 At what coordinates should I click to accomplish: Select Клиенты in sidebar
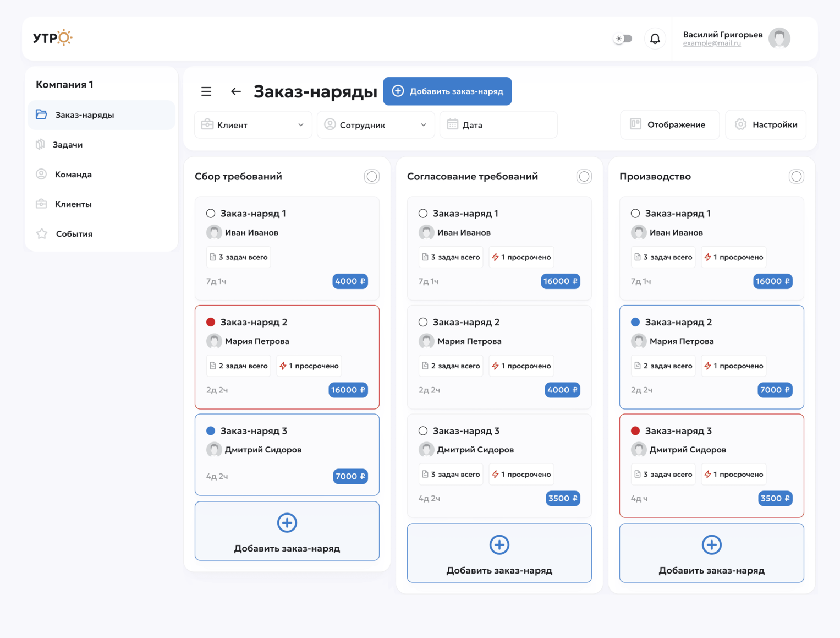(x=101, y=204)
